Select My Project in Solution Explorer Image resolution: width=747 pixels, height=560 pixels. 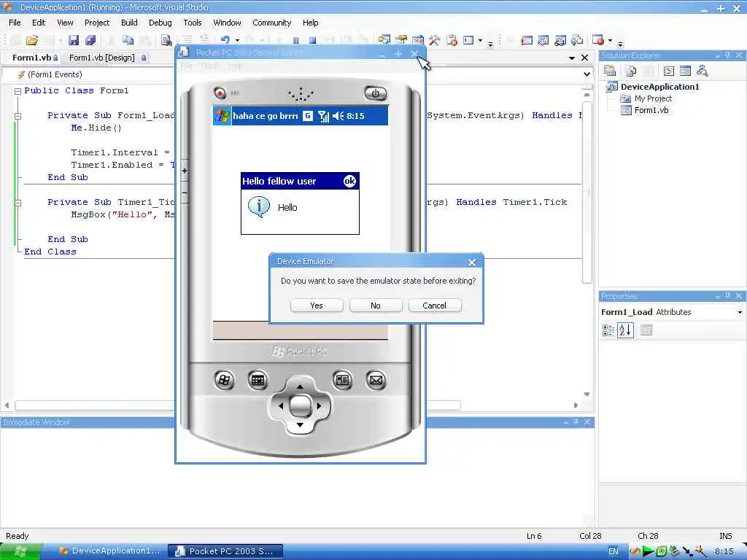(653, 98)
